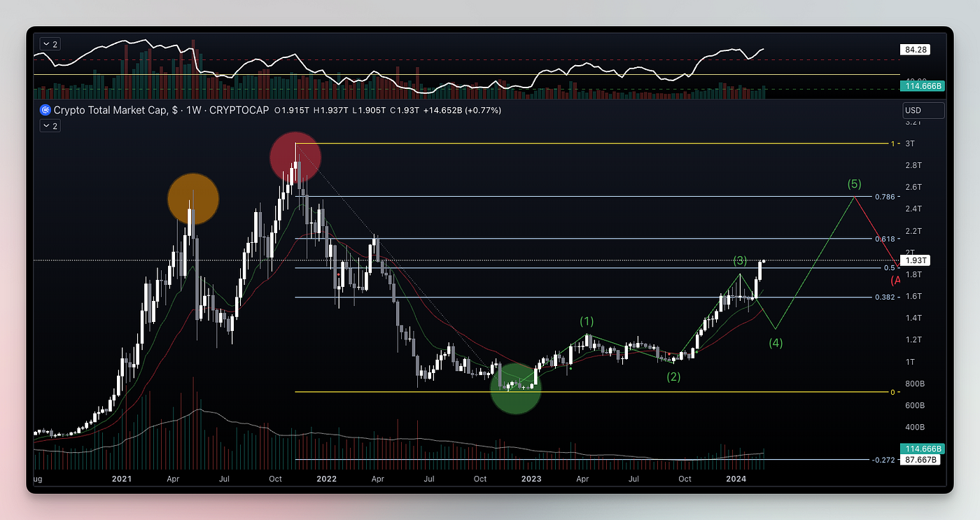Click the 2.6T price axis label
The height and width of the screenshot is (520, 980).
pyautogui.click(x=913, y=187)
